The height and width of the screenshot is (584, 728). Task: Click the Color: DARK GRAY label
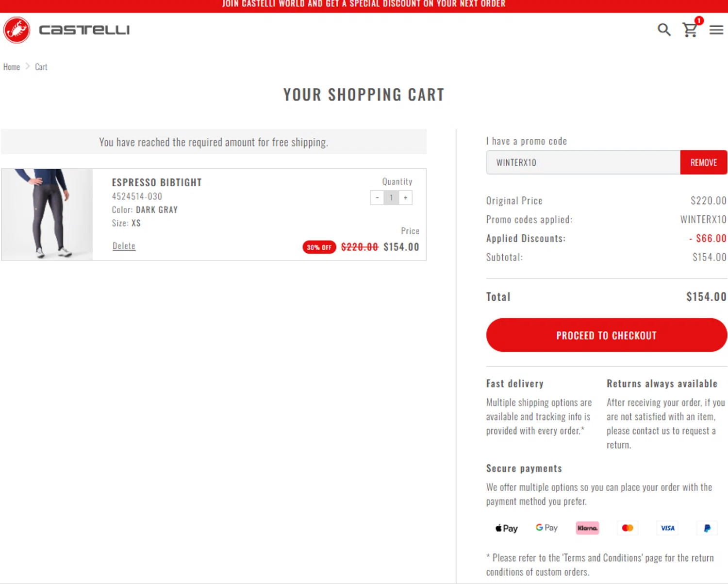click(145, 210)
